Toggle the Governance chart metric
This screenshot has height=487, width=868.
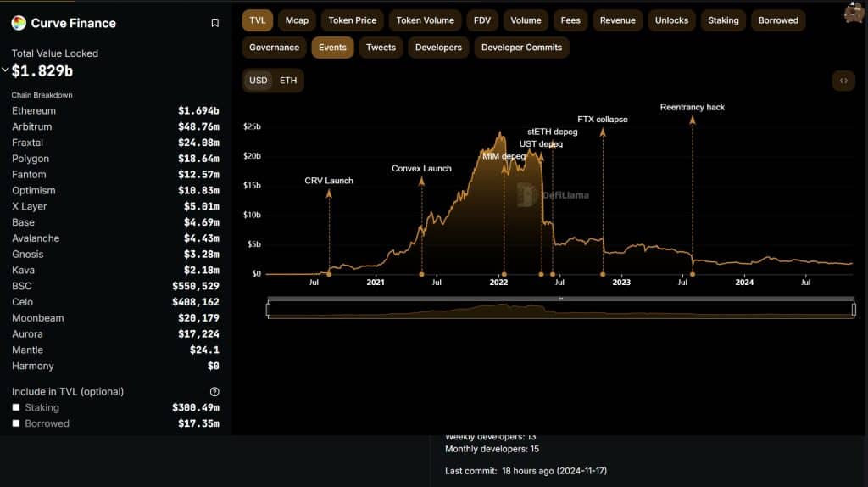[274, 48]
